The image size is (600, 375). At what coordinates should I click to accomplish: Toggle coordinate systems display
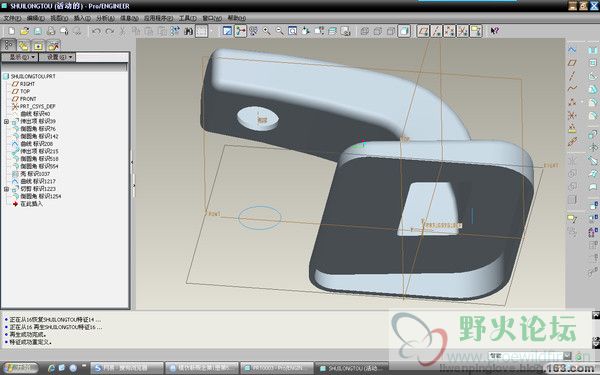[462, 31]
